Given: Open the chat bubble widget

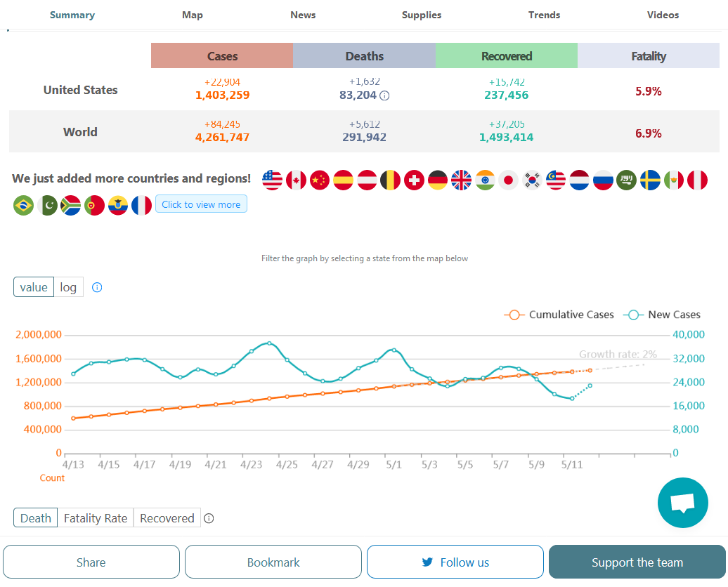Looking at the screenshot, I should pos(682,503).
